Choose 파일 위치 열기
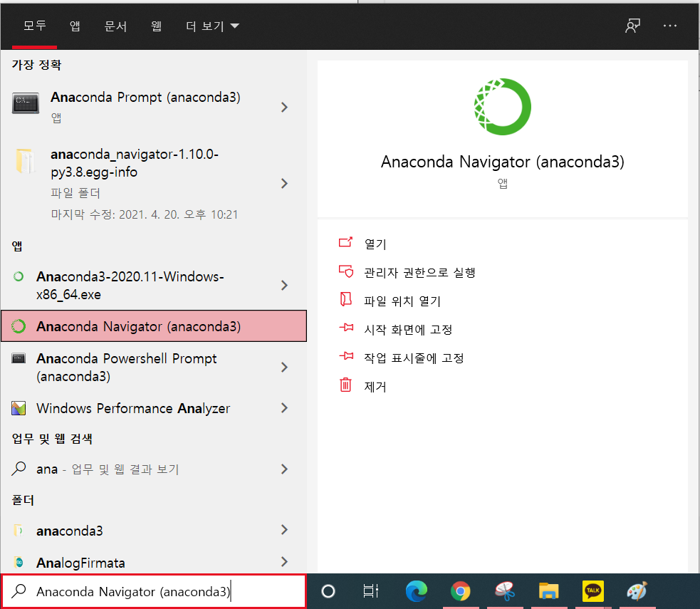This screenshot has width=700, height=609. [x=402, y=301]
